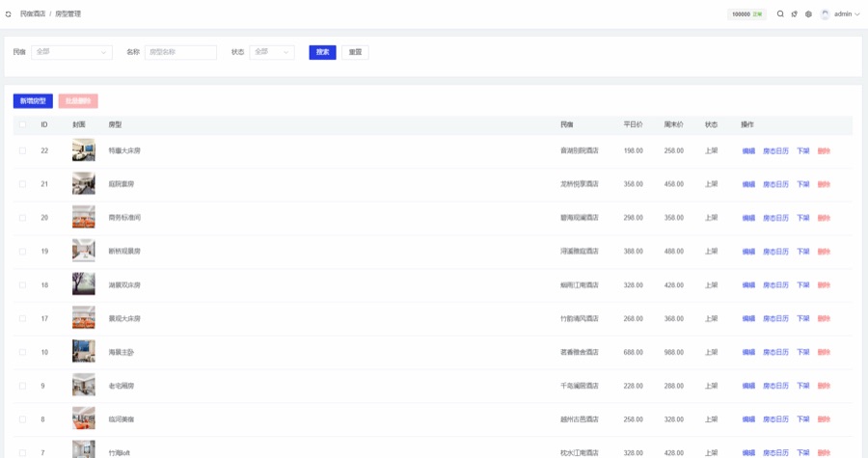Click the 988.00 weekend price cell
This screenshot has width=868, height=458.
674,352
